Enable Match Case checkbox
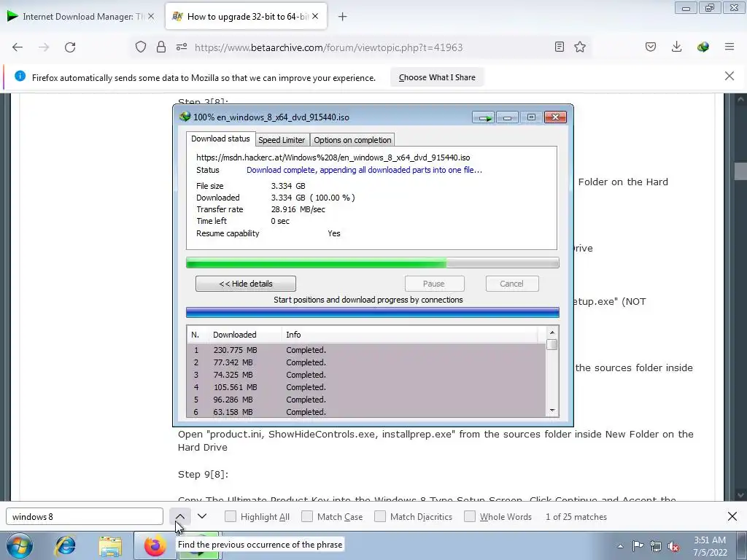The height and width of the screenshot is (560, 747). tap(307, 516)
